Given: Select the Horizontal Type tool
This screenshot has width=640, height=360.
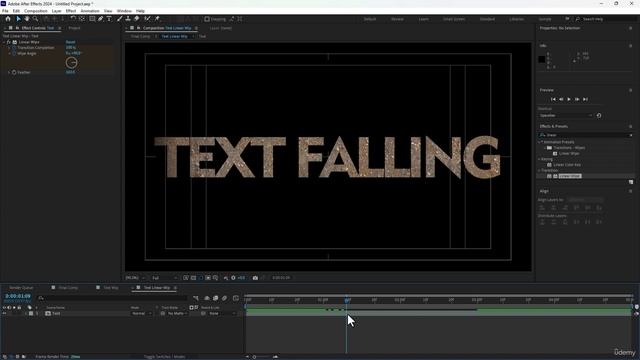Looking at the screenshot, I should 109,19.
